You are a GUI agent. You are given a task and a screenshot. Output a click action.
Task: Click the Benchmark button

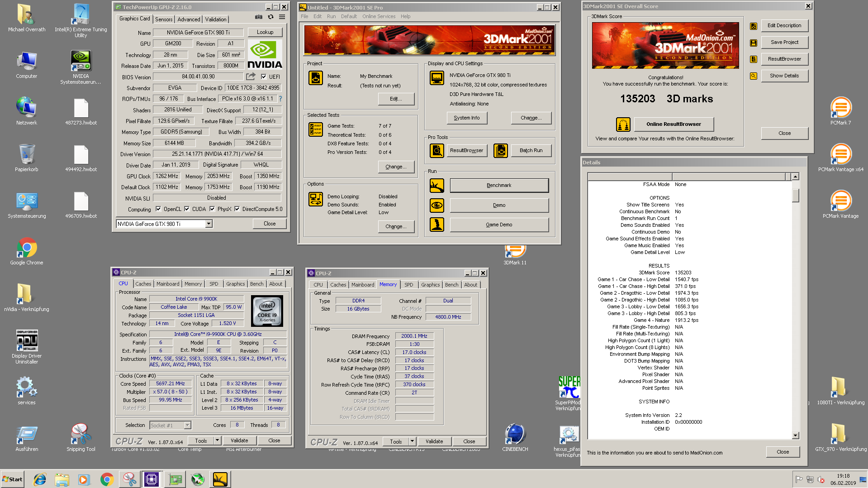point(499,185)
